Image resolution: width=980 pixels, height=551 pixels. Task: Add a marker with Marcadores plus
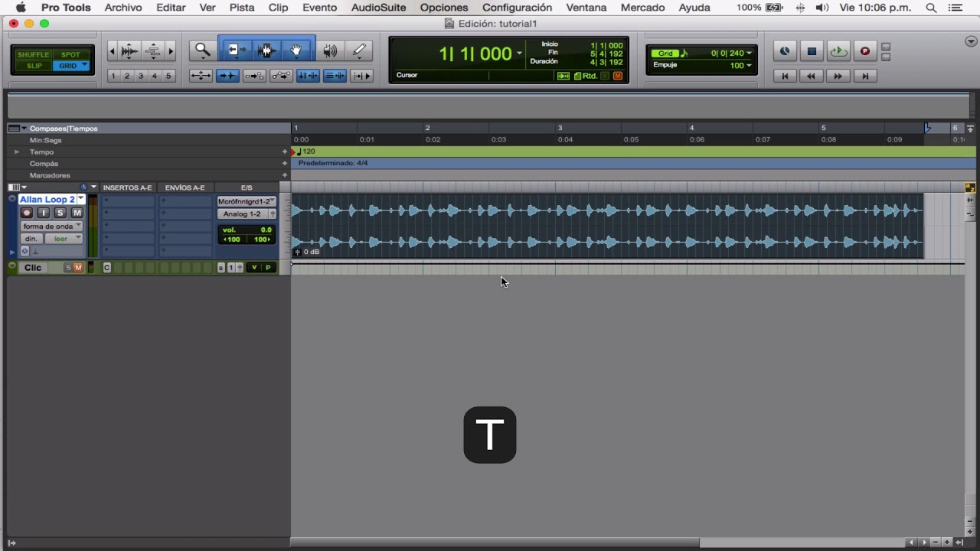tap(285, 175)
